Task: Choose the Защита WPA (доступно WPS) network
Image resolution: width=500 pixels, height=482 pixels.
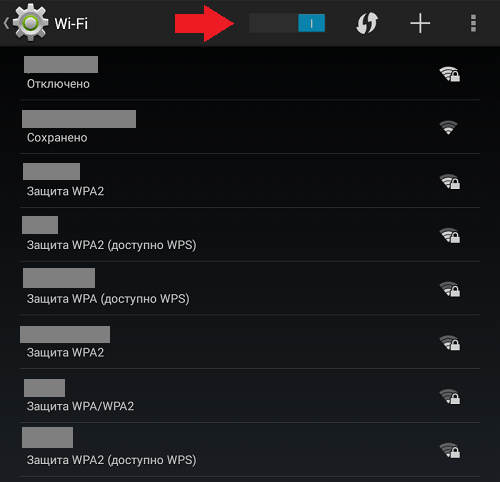Action: point(250,288)
